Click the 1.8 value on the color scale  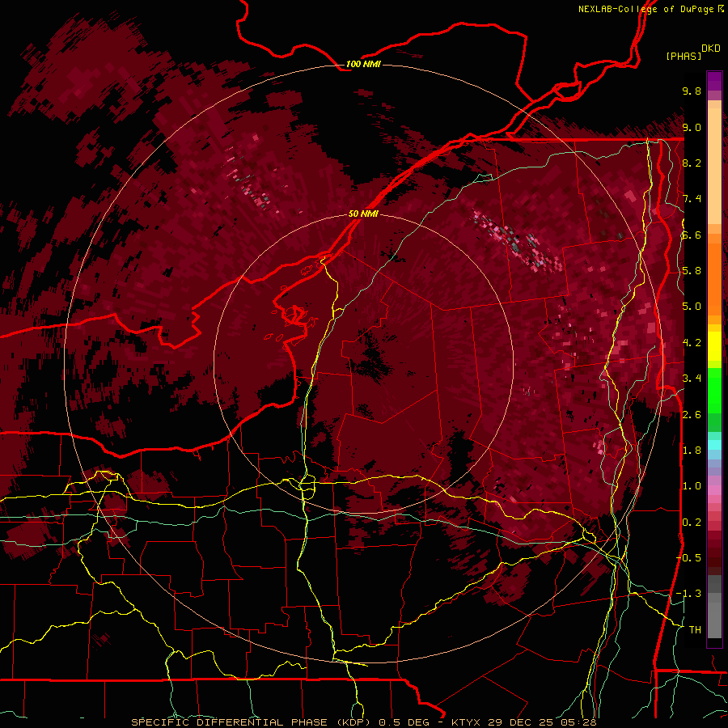coord(692,451)
